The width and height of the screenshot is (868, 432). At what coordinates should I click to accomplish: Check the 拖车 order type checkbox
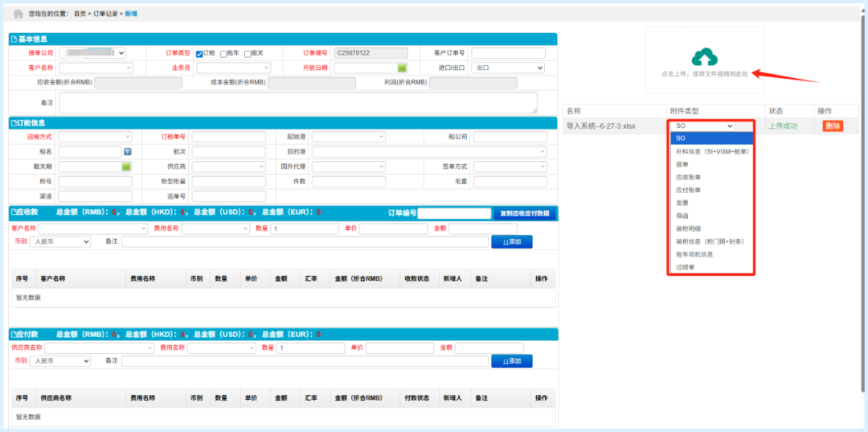click(x=223, y=54)
